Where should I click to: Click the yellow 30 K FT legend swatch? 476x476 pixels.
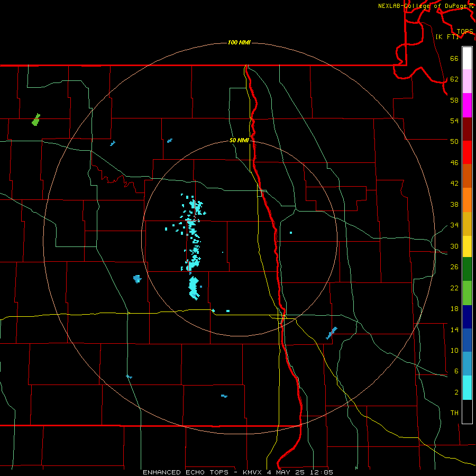tap(467, 246)
